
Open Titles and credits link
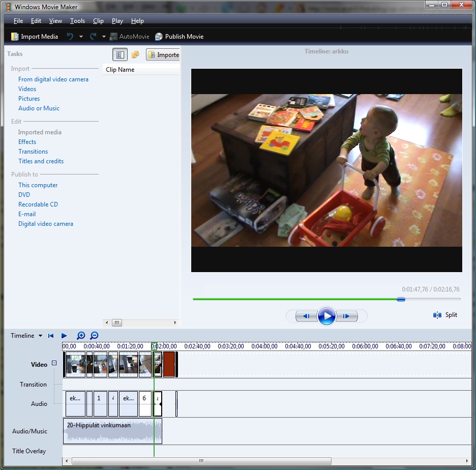click(41, 161)
